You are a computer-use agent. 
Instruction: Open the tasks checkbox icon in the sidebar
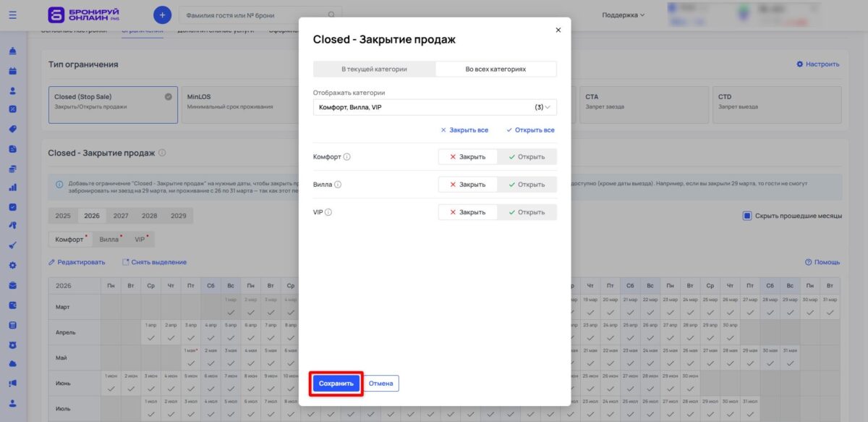12,206
